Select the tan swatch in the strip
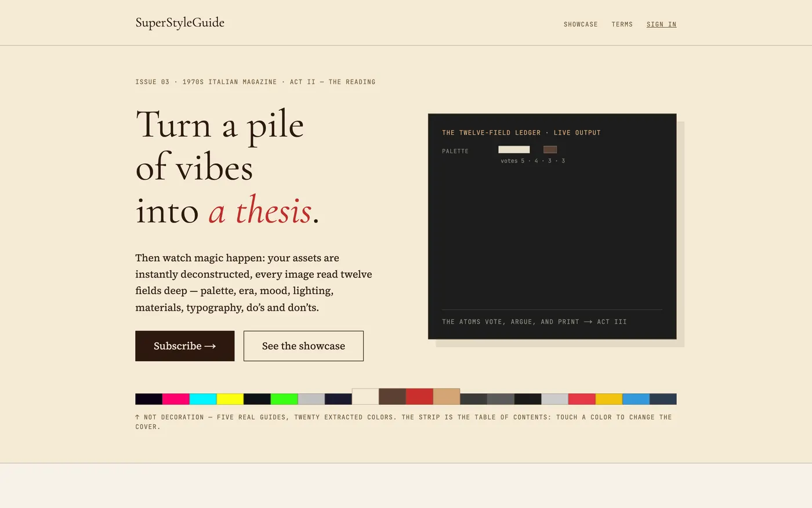 (447, 397)
